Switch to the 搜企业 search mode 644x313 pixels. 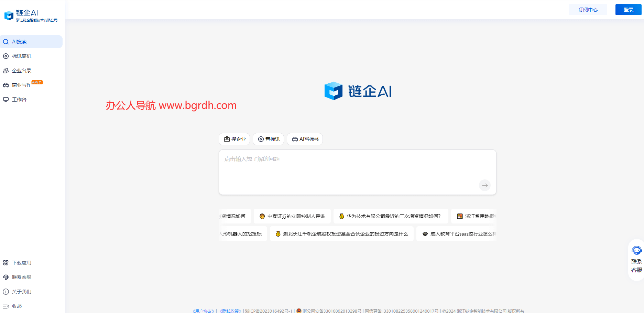234,139
